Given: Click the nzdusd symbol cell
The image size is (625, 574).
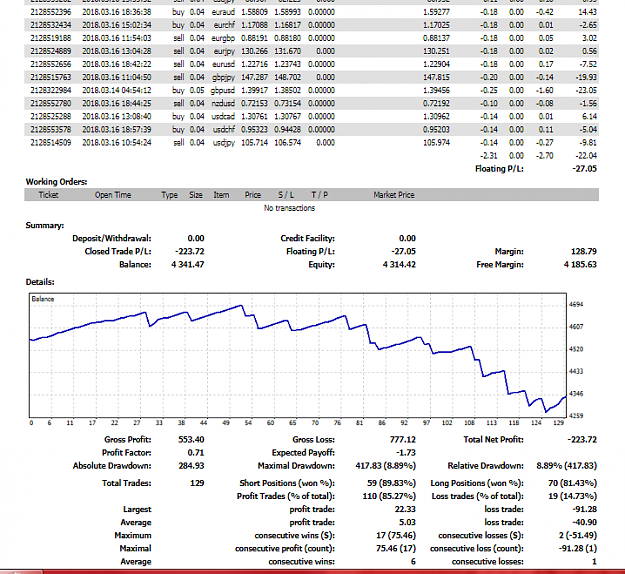Looking at the screenshot, I should [223, 104].
